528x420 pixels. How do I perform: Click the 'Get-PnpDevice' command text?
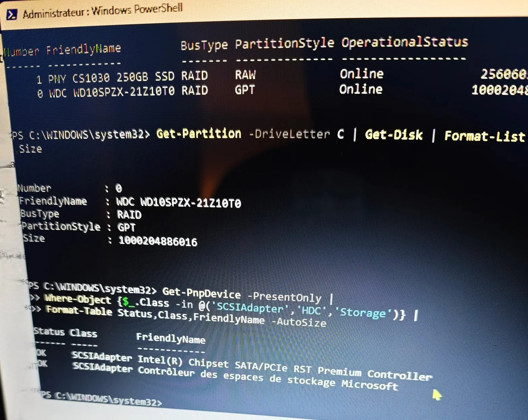[x=201, y=293]
